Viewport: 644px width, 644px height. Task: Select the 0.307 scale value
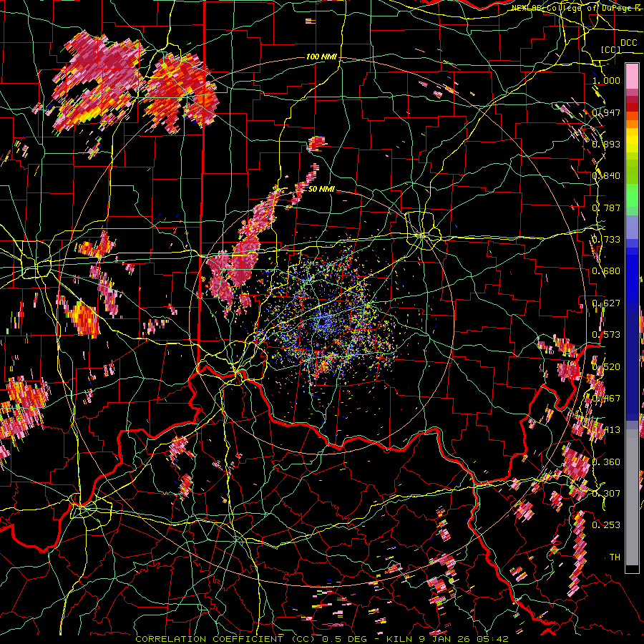tap(606, 494)
